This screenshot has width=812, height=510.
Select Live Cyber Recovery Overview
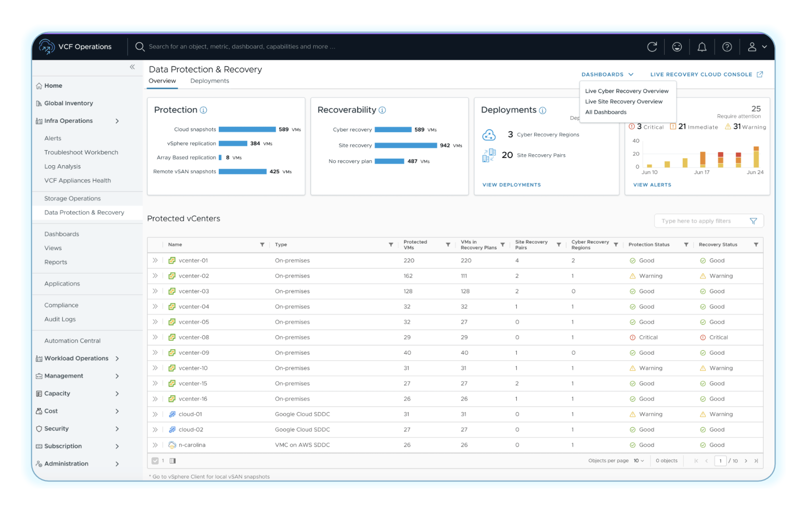[x=627, y=91]
